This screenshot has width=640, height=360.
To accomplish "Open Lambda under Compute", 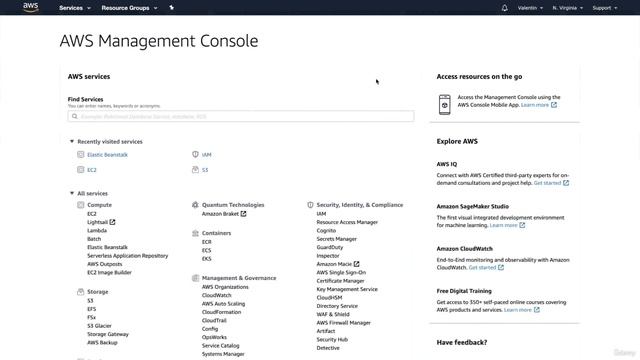I will pos(97,231).
